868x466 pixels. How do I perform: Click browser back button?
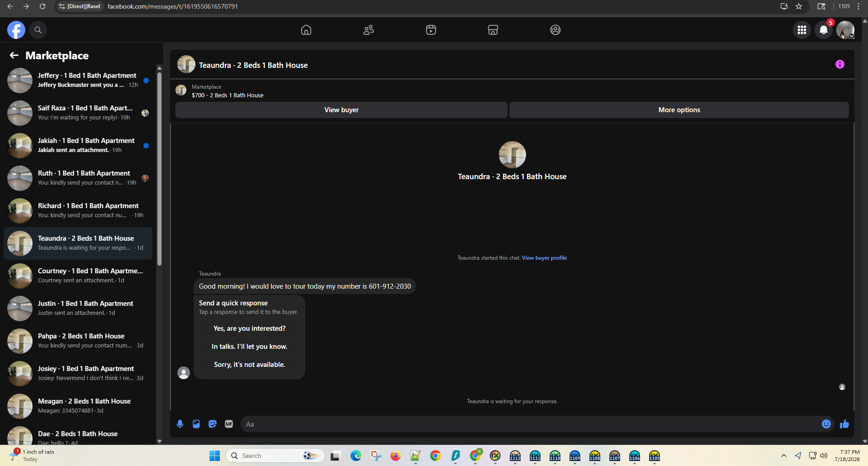coord(10,6)
